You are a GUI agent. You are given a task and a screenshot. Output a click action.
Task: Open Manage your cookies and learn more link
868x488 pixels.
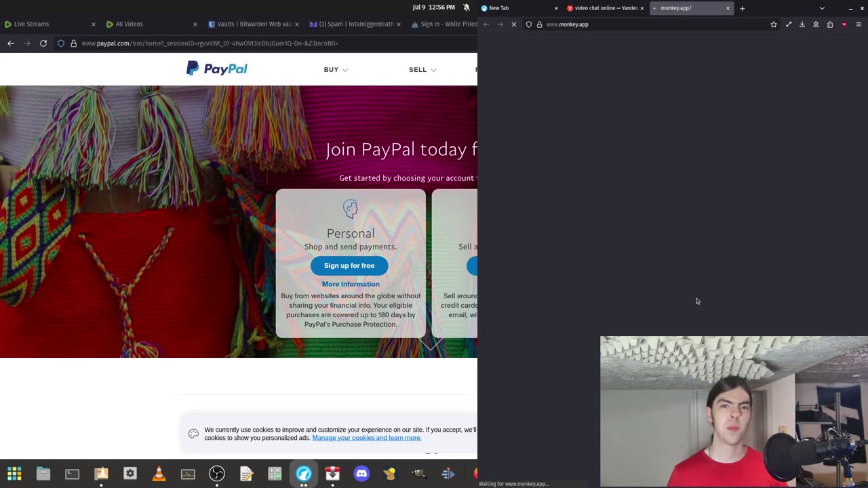click(x=367, y=438)
